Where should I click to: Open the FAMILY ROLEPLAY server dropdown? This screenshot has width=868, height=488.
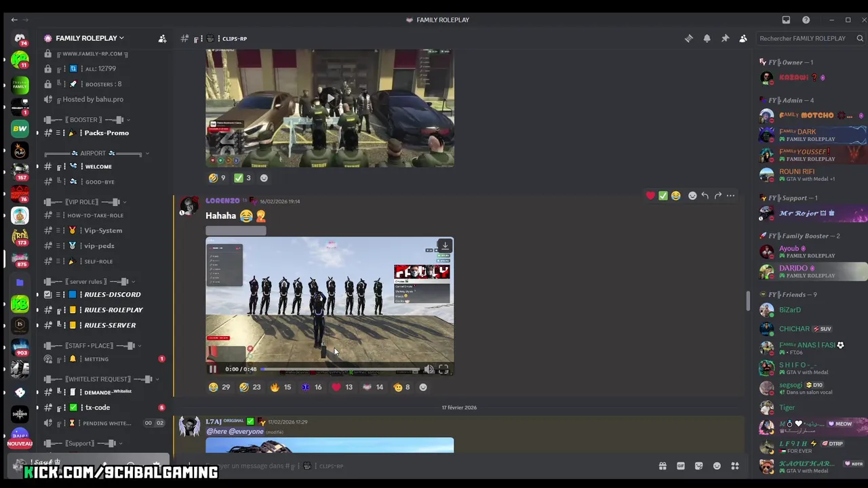click(x=84, y=39)
